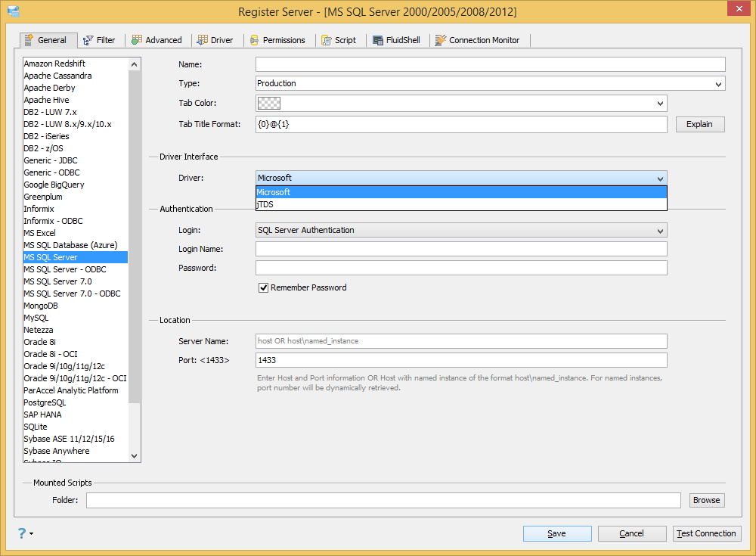Close the Register Server dialog
Image resolution: width=756 pixels, height=556 pixels.
point(739,9)
